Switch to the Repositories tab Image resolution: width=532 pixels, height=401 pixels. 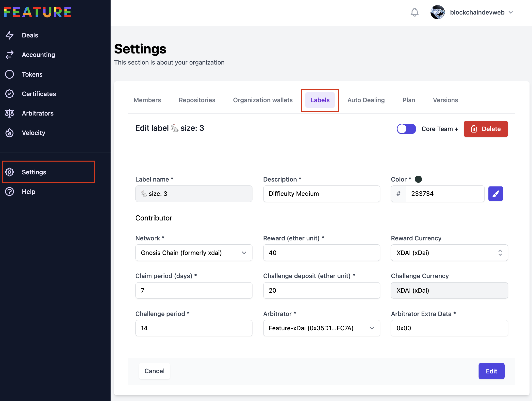[x=197, y=100]
